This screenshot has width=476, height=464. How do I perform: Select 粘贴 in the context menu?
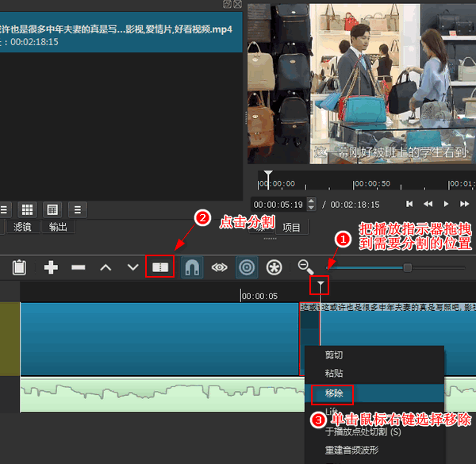[374, 373]
